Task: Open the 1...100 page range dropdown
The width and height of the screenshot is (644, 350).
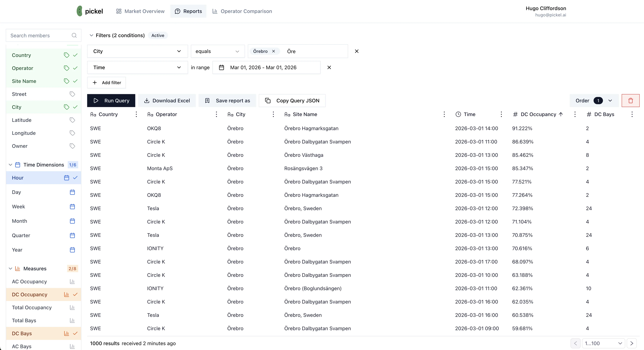Action: pyautogui.click(x=603, y=343)
